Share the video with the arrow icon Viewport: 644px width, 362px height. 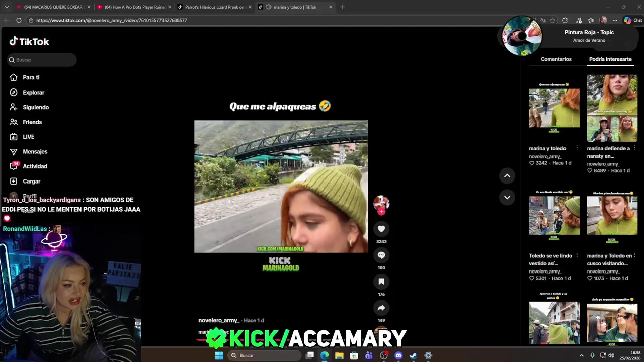point(381,308)
